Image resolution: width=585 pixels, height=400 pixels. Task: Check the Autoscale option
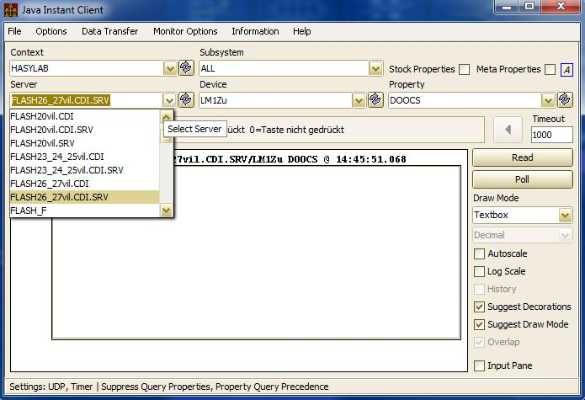479,254
